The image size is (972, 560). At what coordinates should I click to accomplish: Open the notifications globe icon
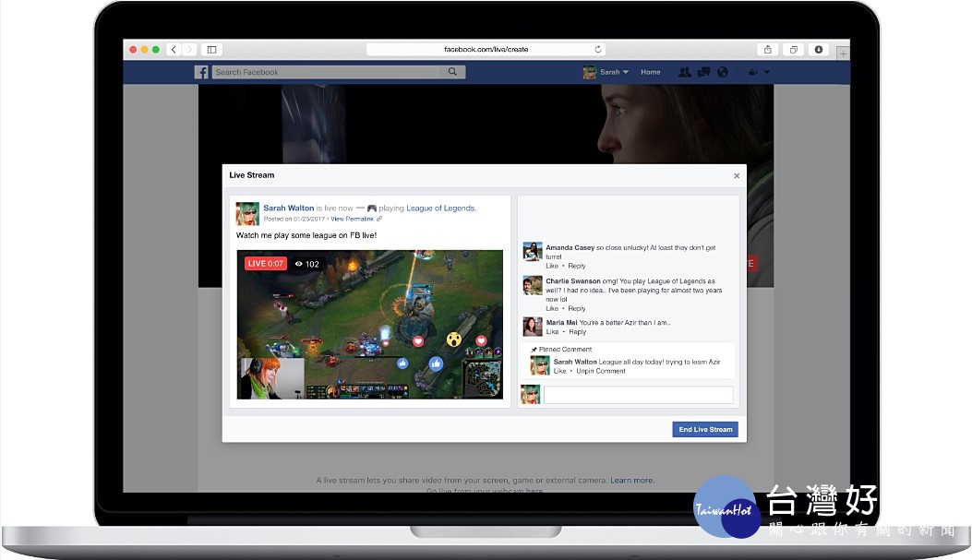pyautogui.click(x=723, y=72)
